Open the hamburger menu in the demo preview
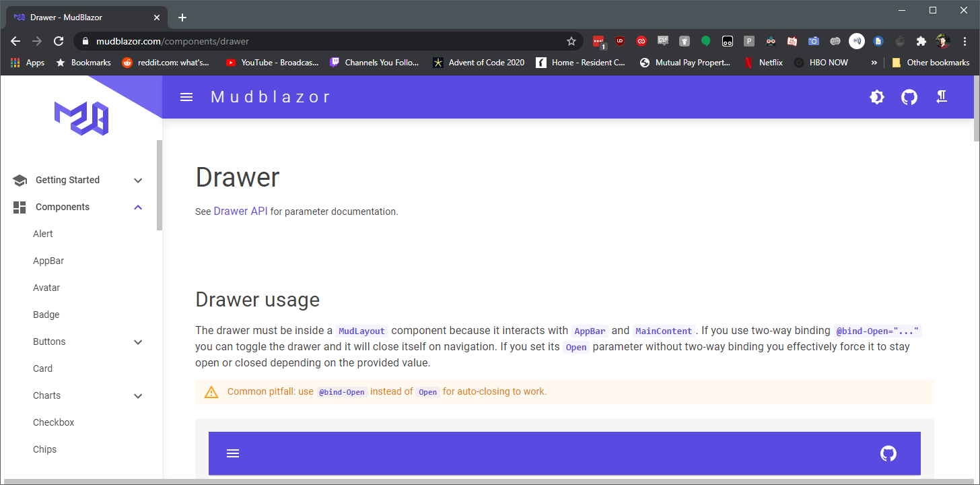The width and height of the screenshot is (980, 485). [233, 453]
